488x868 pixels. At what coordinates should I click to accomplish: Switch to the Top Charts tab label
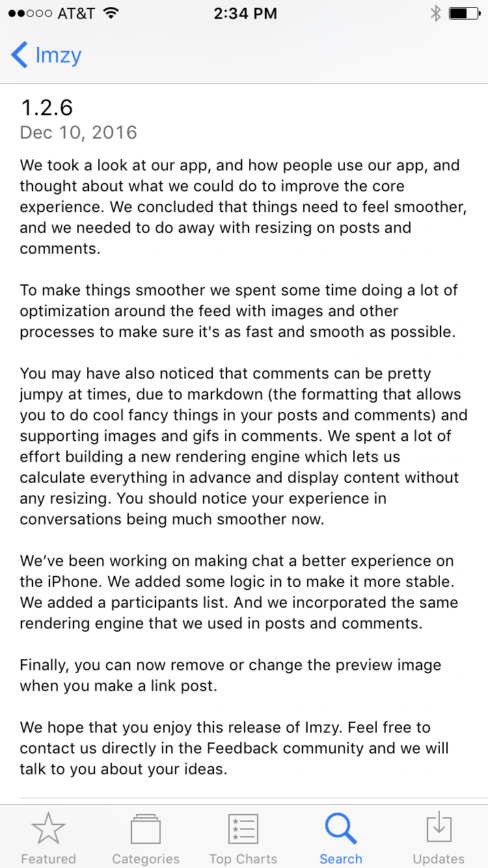[243, 859]
